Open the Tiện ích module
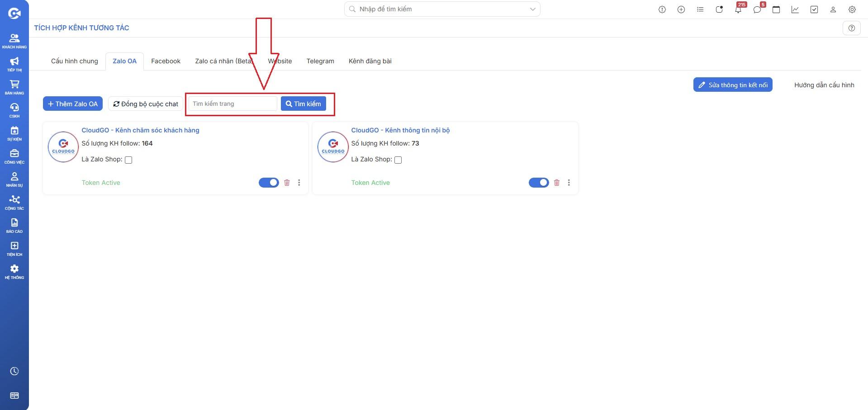Screen dimensions: 868x410 [14, 248]
